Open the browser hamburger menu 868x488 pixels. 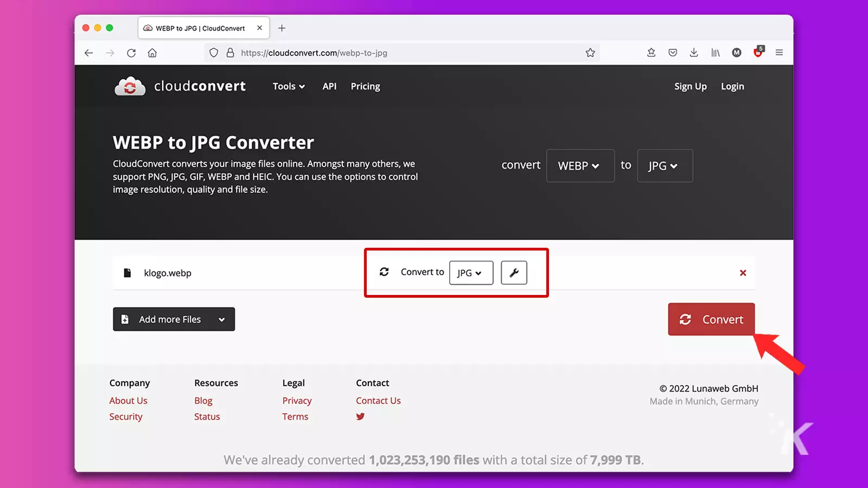[779, 53]
